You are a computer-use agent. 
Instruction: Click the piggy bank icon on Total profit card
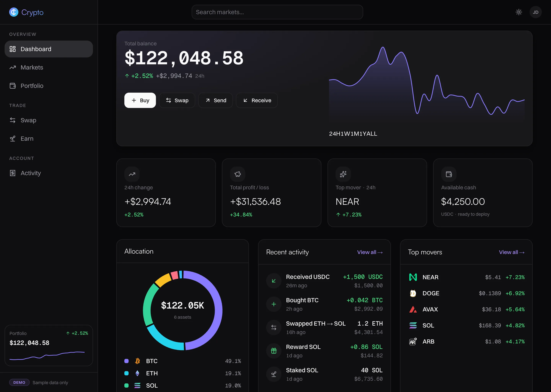pos(238,174)
